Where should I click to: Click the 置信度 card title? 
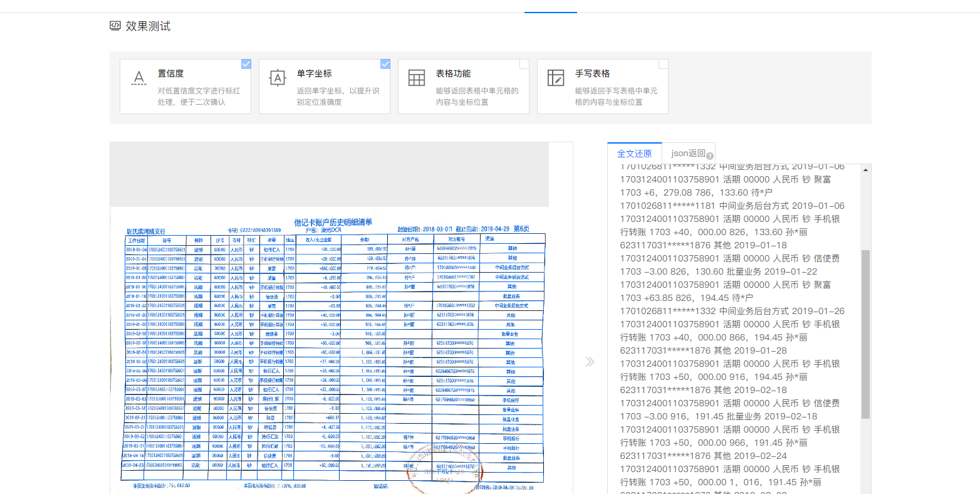point(170,73)
